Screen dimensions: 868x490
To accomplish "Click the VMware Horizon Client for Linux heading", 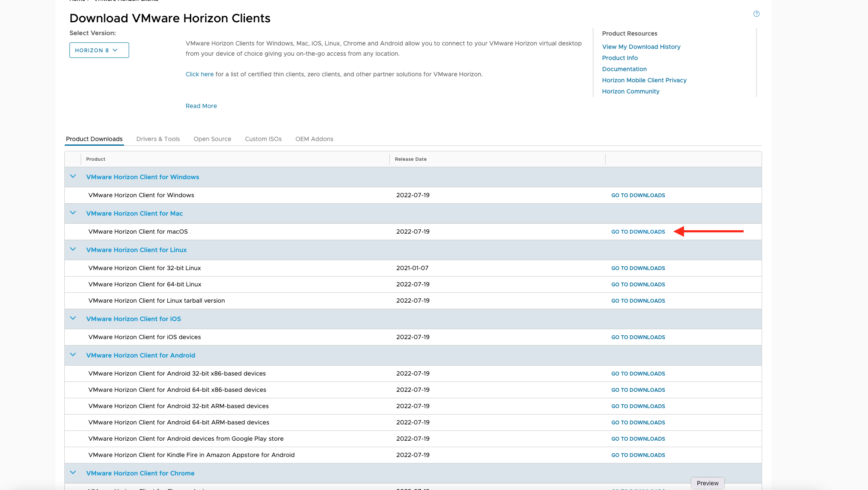I will pyautogui.click(x=136, y=250).
